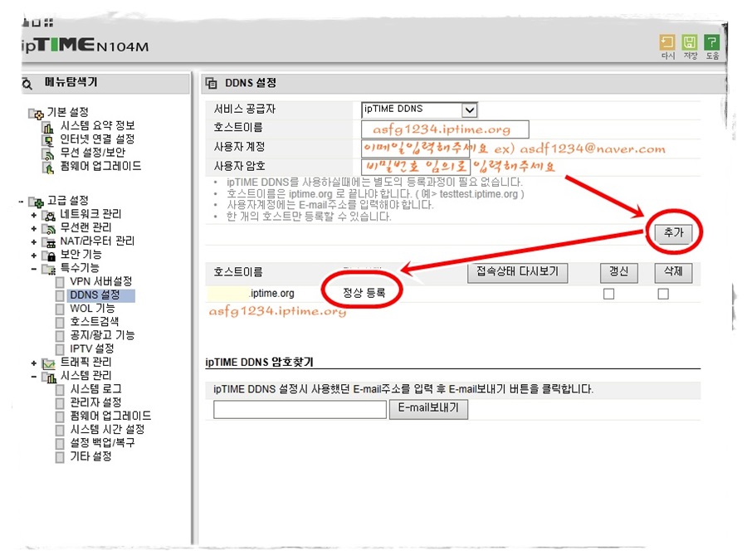Click the 기본 설정 folder icon
This screenshot has height=560, width=747.
[x=37, y=114]
